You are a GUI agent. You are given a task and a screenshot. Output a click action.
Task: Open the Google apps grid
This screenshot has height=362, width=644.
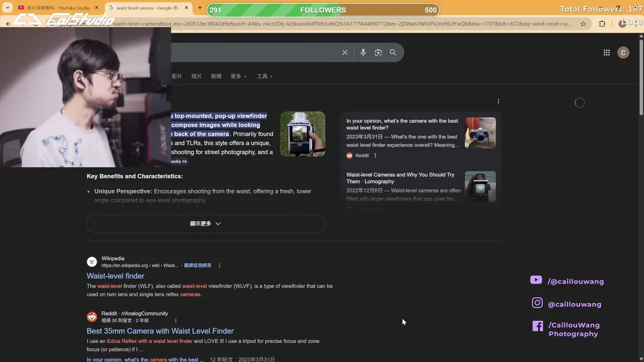click(607, 52)
